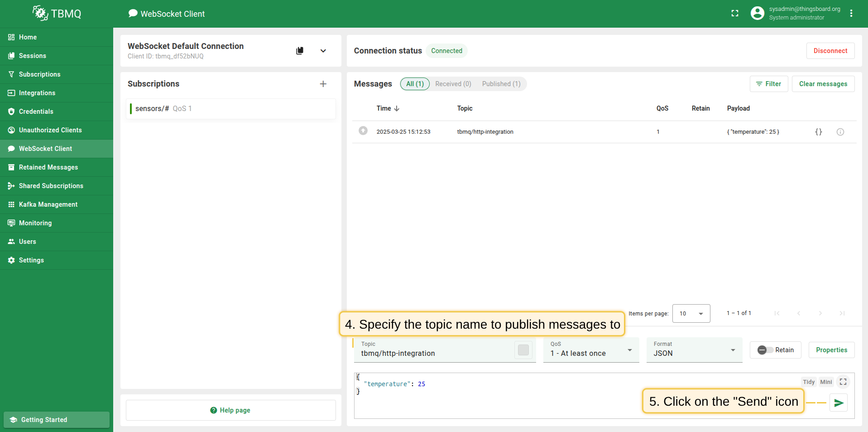Expand payload editor to fullscreen
868x432 pixels.
[x=843, y=382]
